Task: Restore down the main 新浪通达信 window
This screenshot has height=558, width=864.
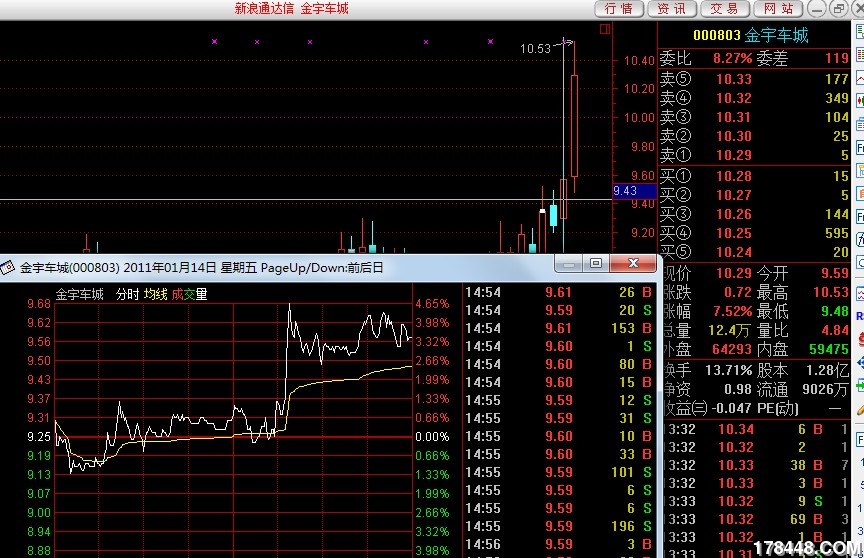Action: pyautogui.click(x=838, y=9)
